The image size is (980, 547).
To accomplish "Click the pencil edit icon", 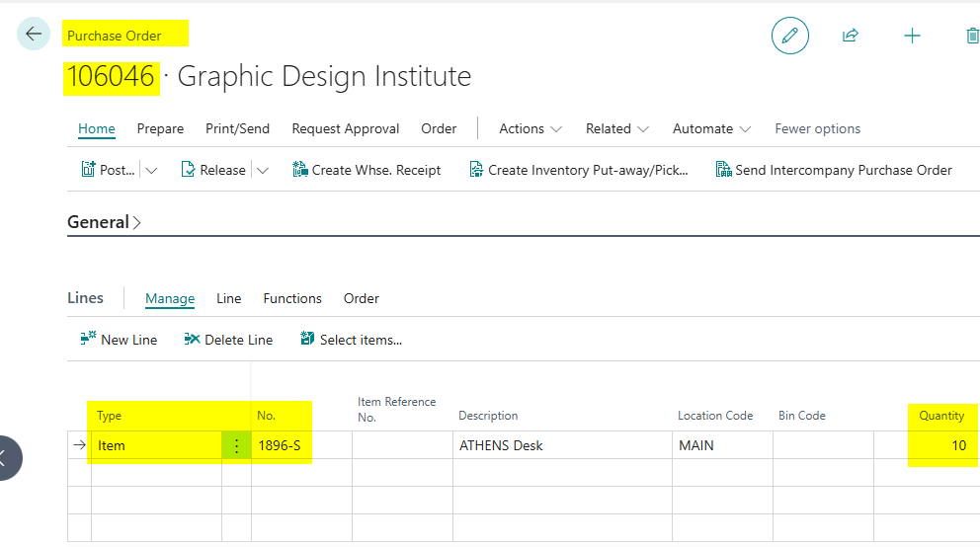I will 789,36.
